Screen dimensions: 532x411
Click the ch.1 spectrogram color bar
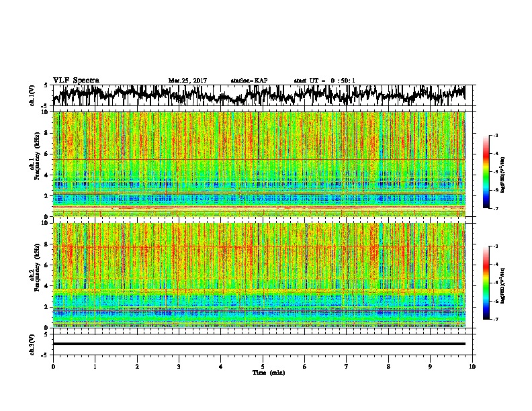[486, 172]
